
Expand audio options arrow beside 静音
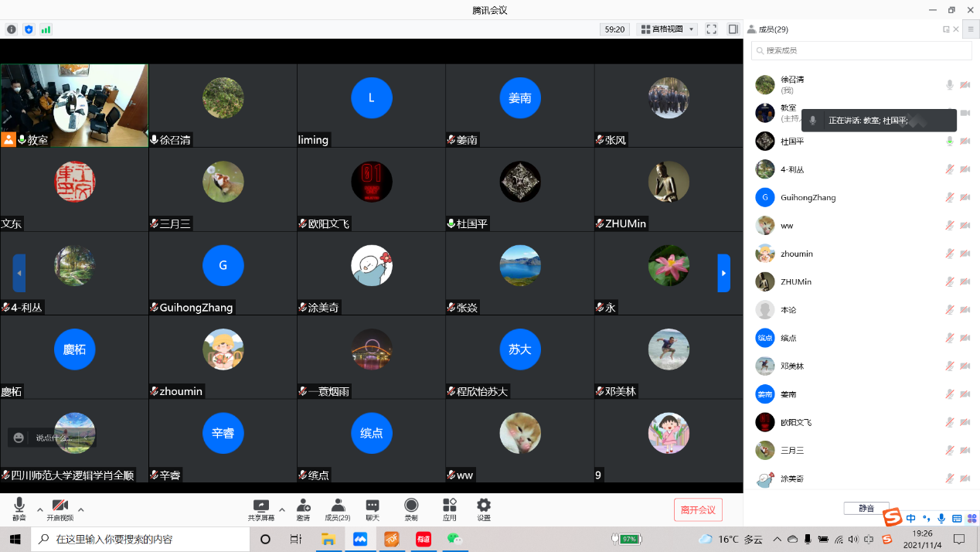click(40, 509)
